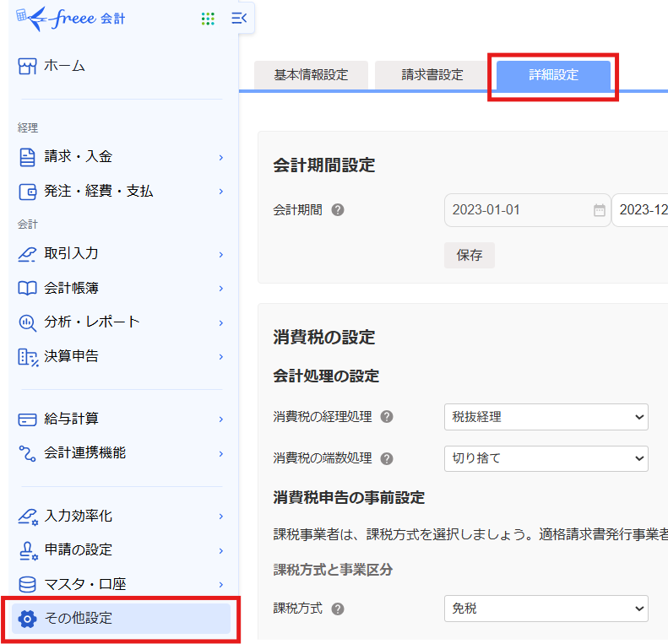668x644 pixels.
Task: Click the freee 会計 logo
Action: point(70,18)
